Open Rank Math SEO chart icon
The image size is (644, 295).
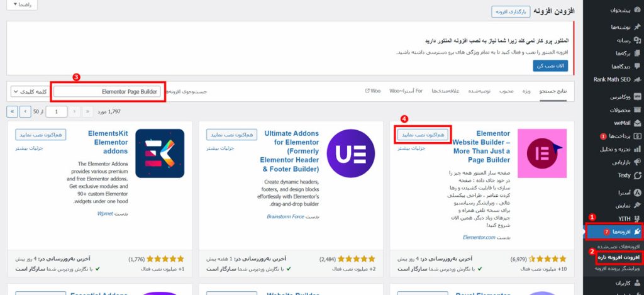[637, 79]
